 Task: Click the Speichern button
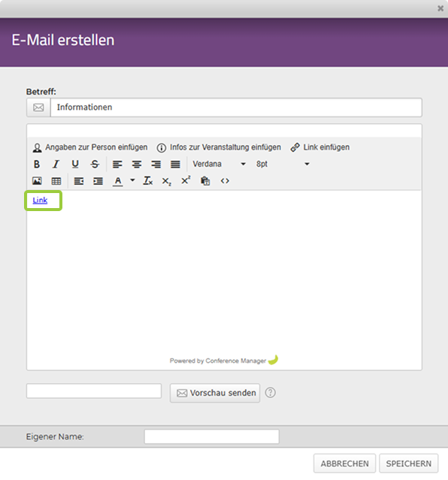coord(408,463)
